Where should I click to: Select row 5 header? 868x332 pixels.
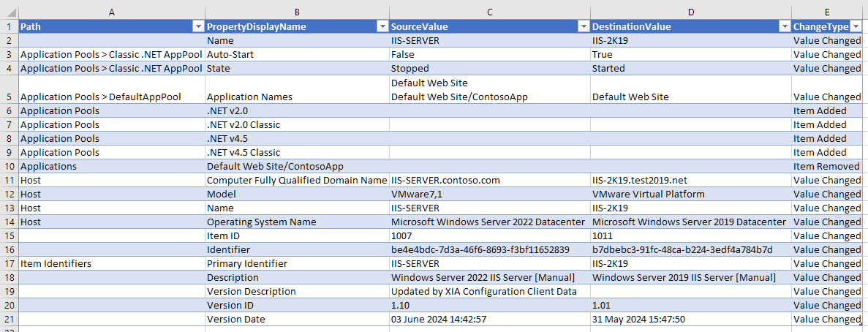(x=9, y=97)
